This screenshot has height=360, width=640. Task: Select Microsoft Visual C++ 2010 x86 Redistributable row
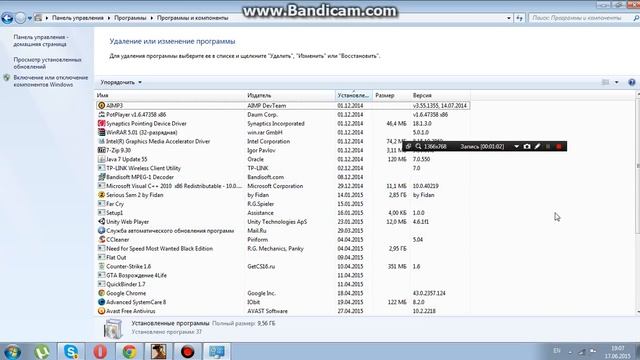282,186
